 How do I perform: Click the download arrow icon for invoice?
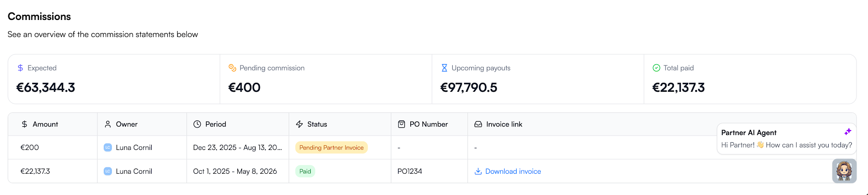tap(478, 171)
